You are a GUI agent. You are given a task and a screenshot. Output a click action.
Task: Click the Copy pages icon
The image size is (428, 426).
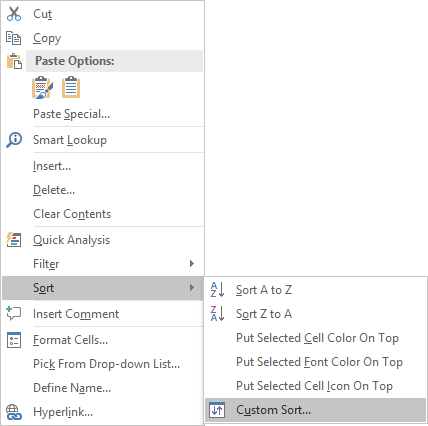coord(14,38)
